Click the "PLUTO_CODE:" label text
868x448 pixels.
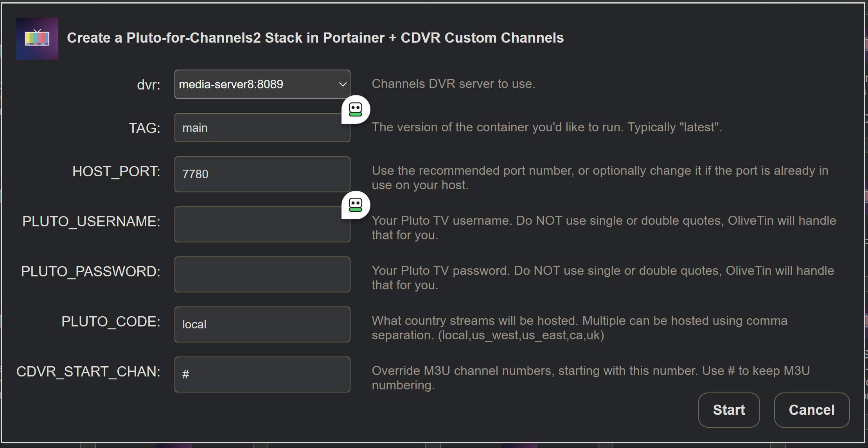tap(111, 322)
